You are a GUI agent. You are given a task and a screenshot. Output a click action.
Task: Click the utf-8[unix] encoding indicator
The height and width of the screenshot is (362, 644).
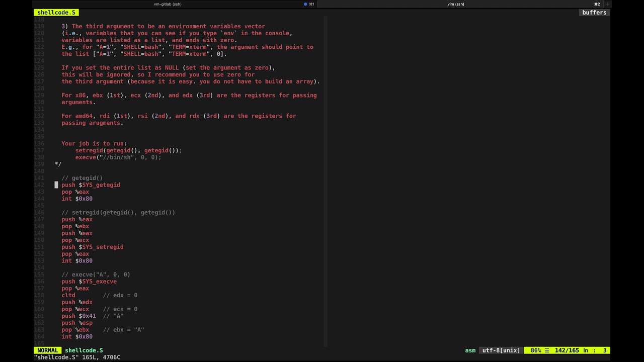click(501, 350)
